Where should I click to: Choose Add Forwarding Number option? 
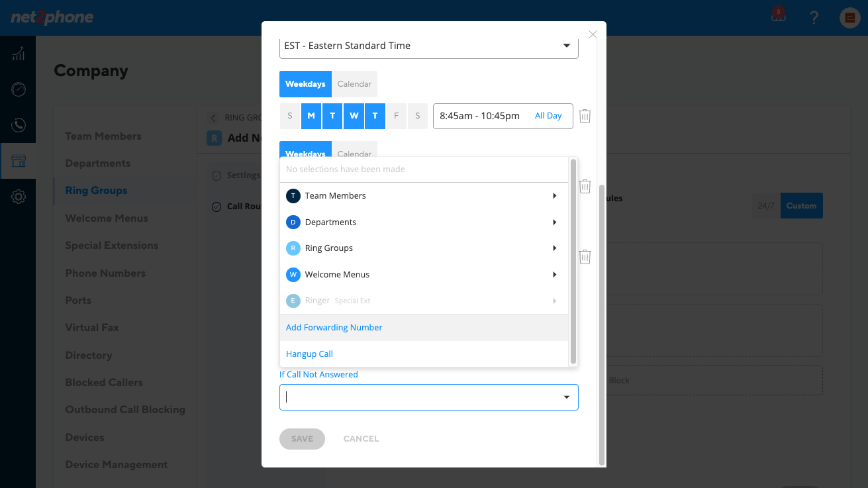[x=424, y=328]
